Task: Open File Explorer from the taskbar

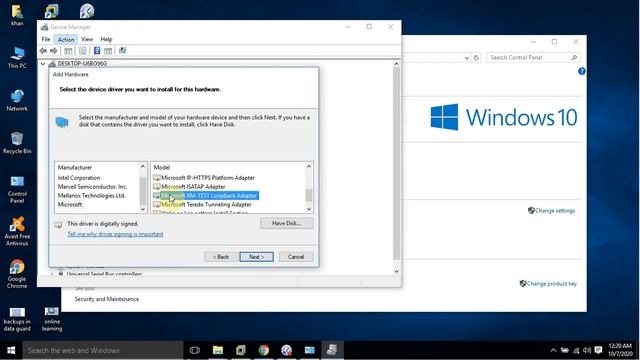Action: pyautogui.click(x=218, y=350)
